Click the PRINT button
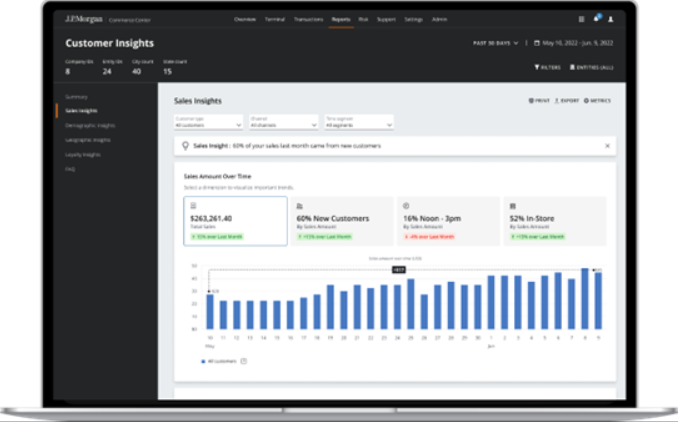 pos(539,100)
